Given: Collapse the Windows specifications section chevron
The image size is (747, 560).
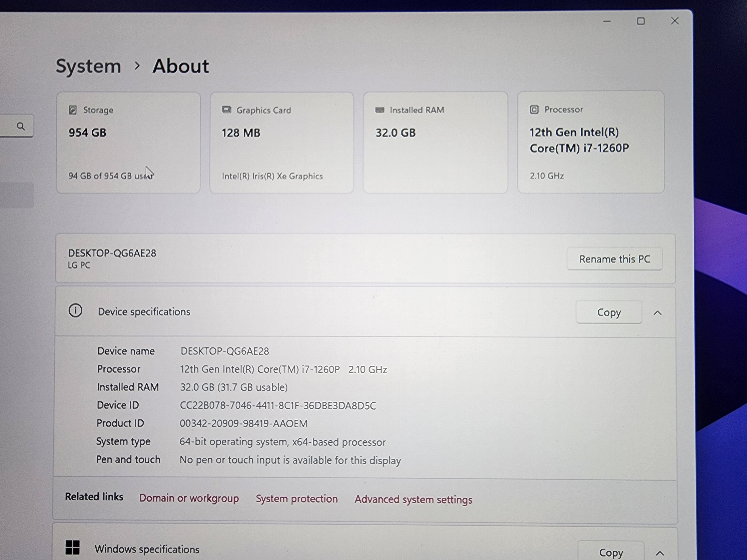Looking at the screenshot, I should [x=660, y=553].
